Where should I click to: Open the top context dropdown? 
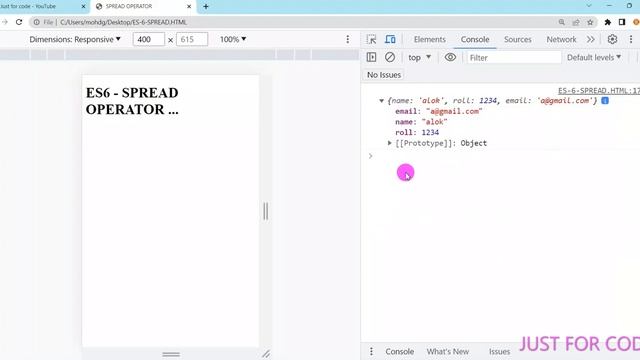[419, 58]
